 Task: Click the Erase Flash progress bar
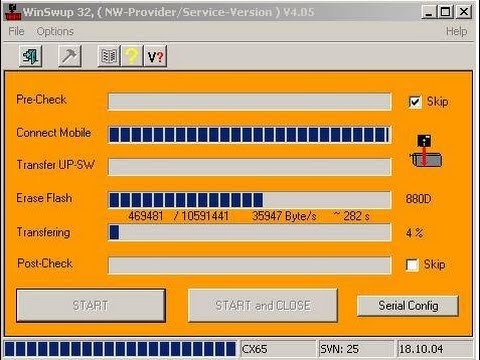click(x=250, y=200)
